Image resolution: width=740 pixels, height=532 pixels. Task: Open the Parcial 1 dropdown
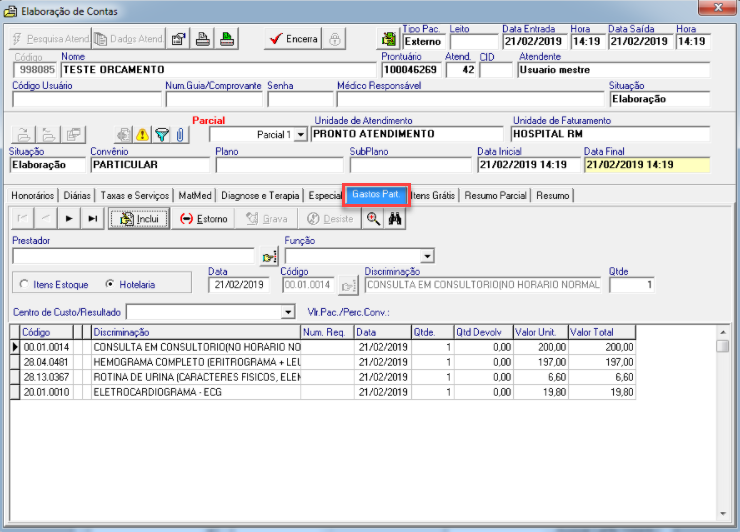pyautogui.click(x=300, y=135)
